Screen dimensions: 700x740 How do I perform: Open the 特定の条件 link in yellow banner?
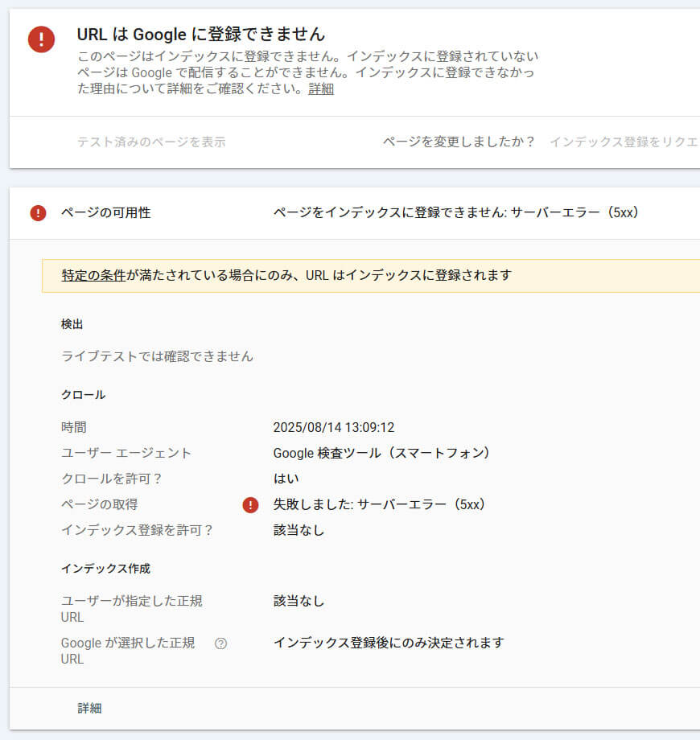93,275
